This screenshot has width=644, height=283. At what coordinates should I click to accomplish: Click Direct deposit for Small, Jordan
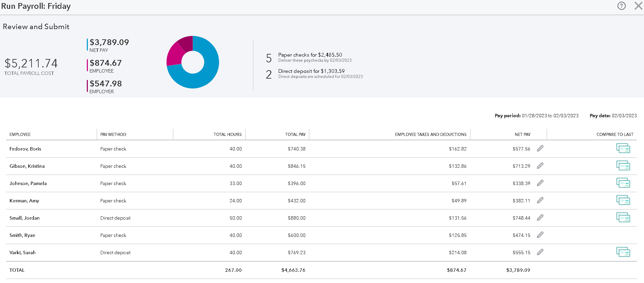tap(115, 218)
